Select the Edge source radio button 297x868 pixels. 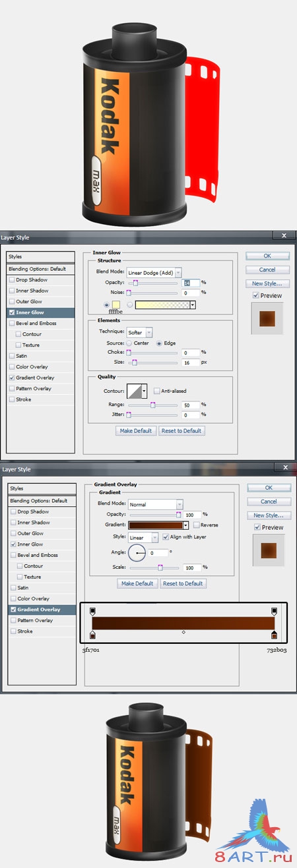pos(159,343)
